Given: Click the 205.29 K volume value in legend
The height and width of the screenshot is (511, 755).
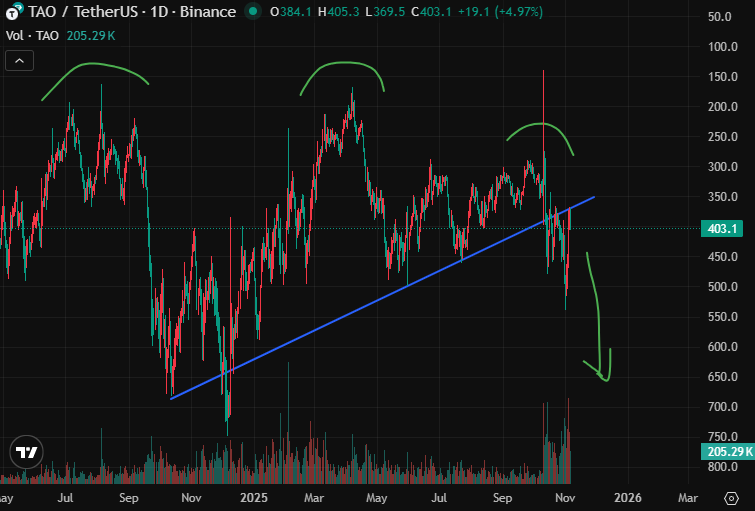Looking at the screenshot, I should pyautogui.click(x=91, y=36).
